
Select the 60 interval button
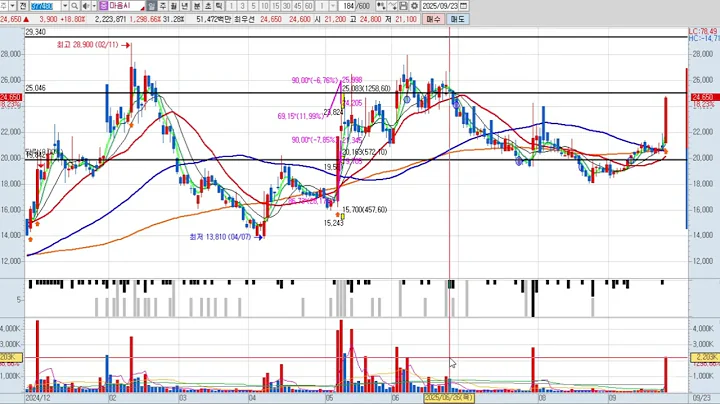309,6
